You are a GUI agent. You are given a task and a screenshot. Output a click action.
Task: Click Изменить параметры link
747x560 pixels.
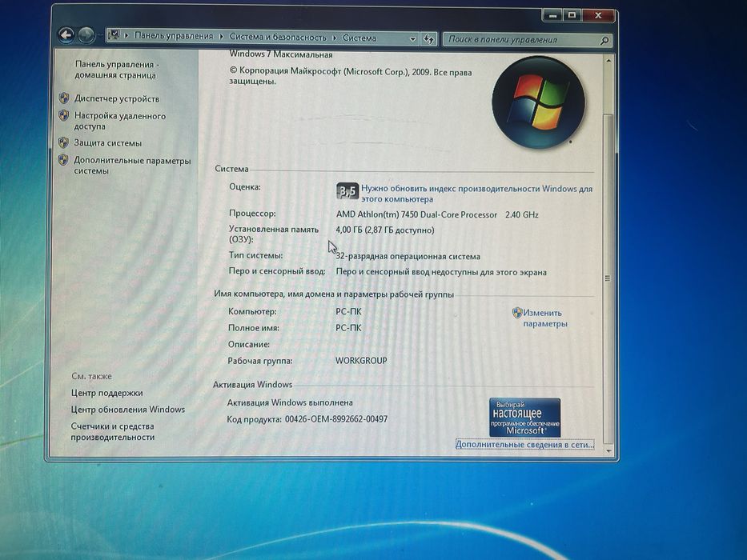coord(544,318)
